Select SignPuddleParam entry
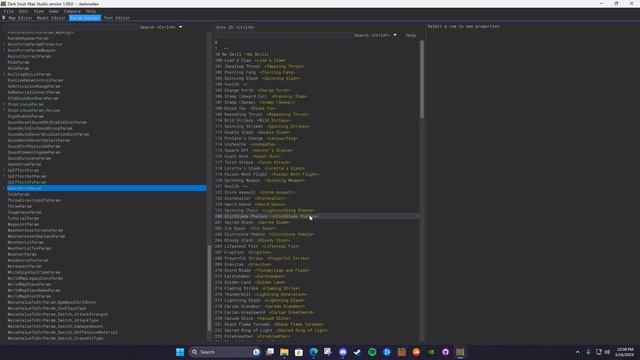This screenshot has width=640, height=360. pyautogui.click(x=26, y=116)
